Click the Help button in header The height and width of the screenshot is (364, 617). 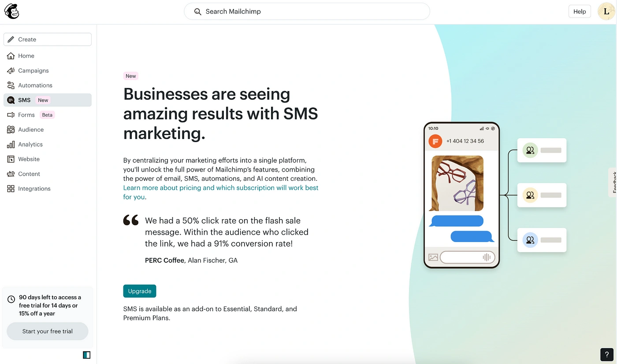tap(580, 11)
